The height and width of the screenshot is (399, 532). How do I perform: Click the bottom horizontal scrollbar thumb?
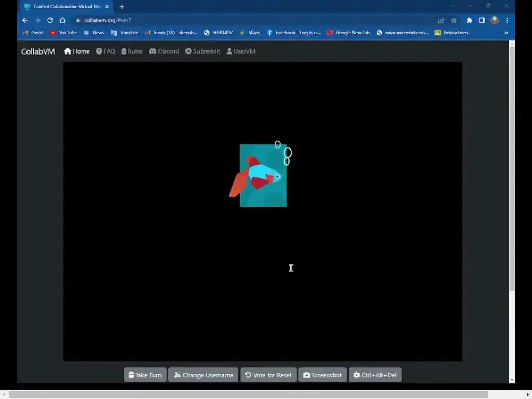point(248,395)
